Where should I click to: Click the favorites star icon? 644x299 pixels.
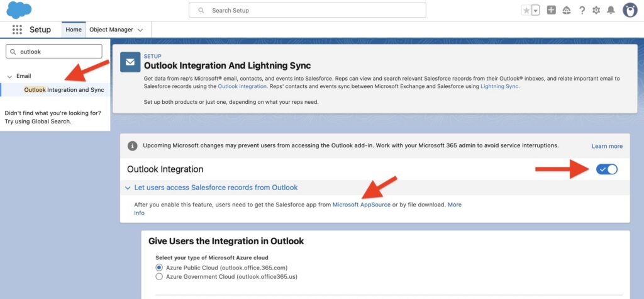pyautogui.click(x=526, y=10)
